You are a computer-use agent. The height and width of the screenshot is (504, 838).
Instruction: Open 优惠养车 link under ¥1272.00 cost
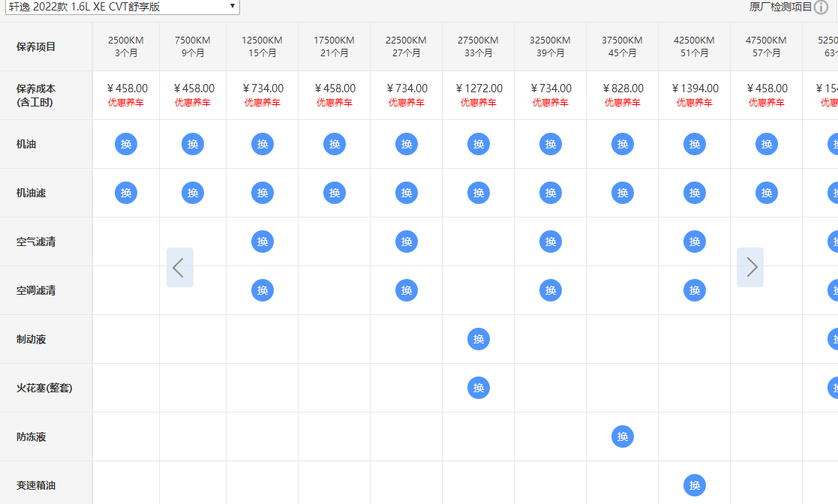(479, 103)
